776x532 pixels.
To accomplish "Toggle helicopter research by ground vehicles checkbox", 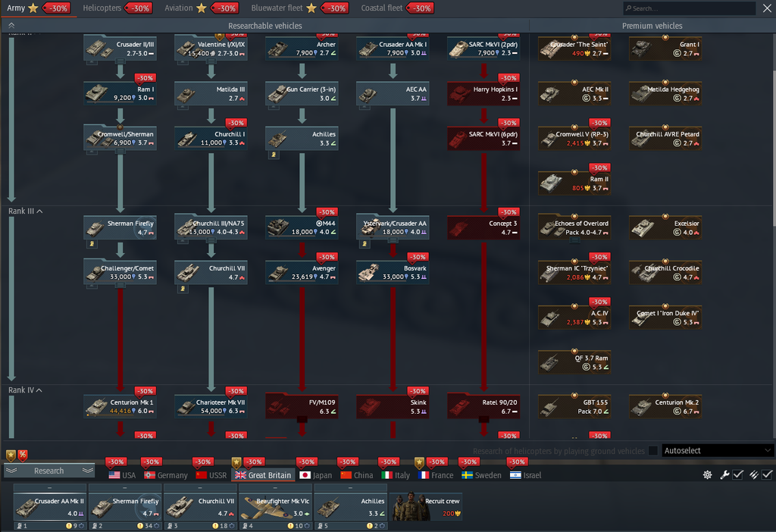I will (x=652, y=451).
